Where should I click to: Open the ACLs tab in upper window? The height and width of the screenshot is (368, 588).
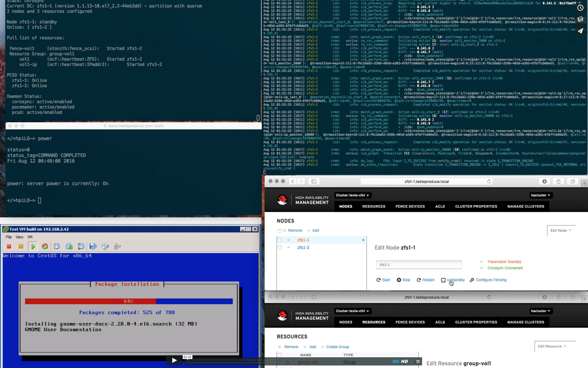(x=440, y=206)
